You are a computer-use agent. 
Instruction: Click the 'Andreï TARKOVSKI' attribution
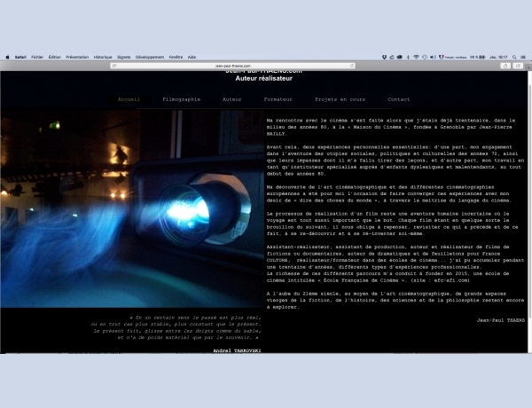pos(237,350)
